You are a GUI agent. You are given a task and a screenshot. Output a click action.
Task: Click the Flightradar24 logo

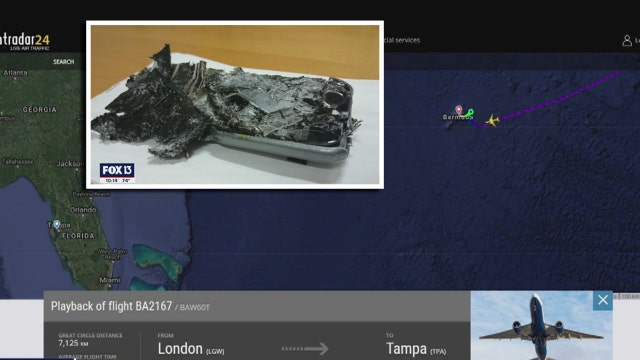pyautogui.click(x=24, y=42)
